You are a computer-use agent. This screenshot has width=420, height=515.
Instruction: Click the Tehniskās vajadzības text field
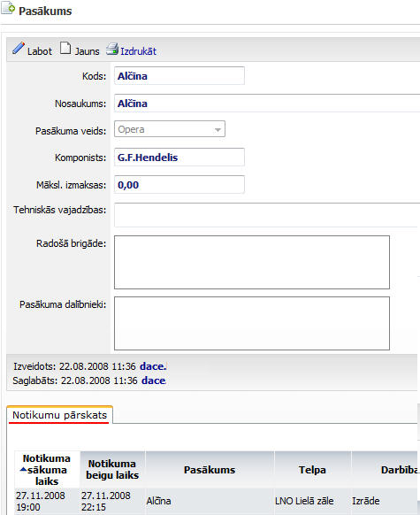[x=267, y=215]
